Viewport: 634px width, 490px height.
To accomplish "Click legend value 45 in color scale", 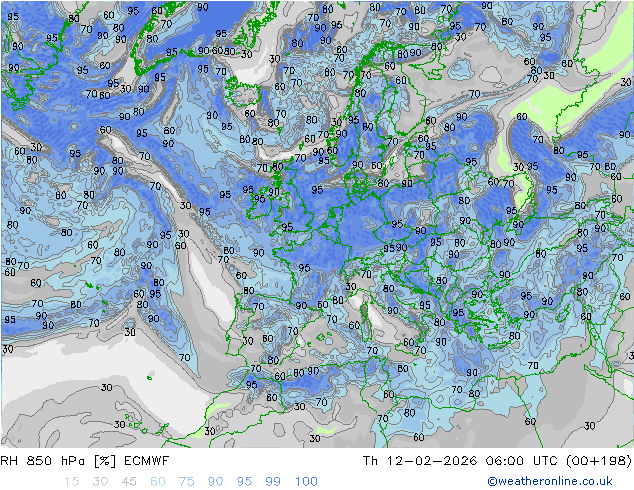I will tap(129, 482).
